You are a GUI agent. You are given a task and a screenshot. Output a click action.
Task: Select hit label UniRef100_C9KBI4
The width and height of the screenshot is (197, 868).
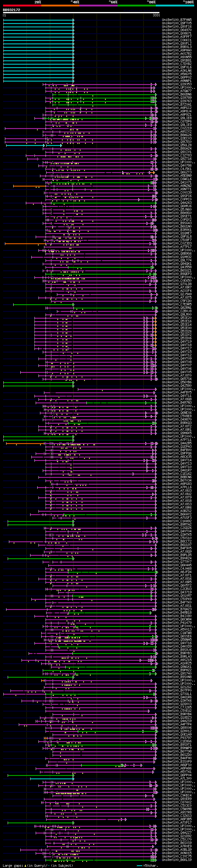pos(177,795)
